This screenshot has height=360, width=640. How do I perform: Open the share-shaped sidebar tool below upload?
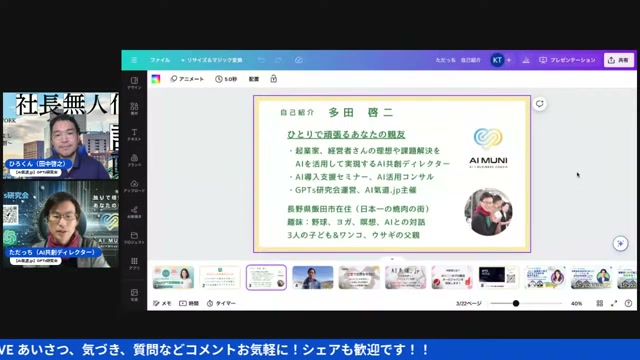pyautogui.click(x=134, y=212)
